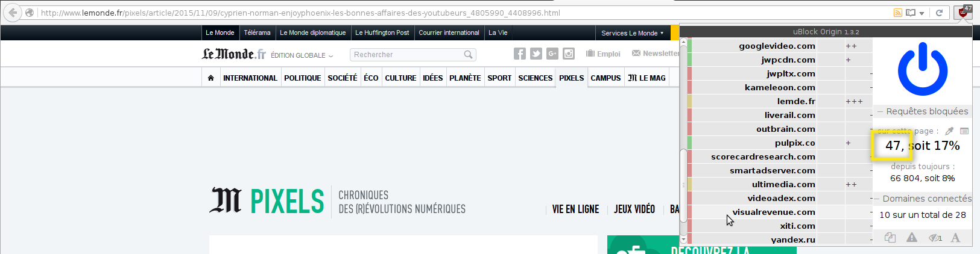The width and height of the screenshot is (980, 254).
Task: Toggle the block all popups icon
Action: coord(890,238)
